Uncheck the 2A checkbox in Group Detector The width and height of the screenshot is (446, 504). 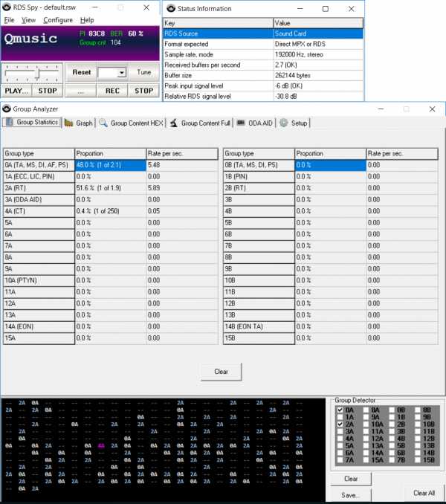pyautogui.click(x=340, y=424)
